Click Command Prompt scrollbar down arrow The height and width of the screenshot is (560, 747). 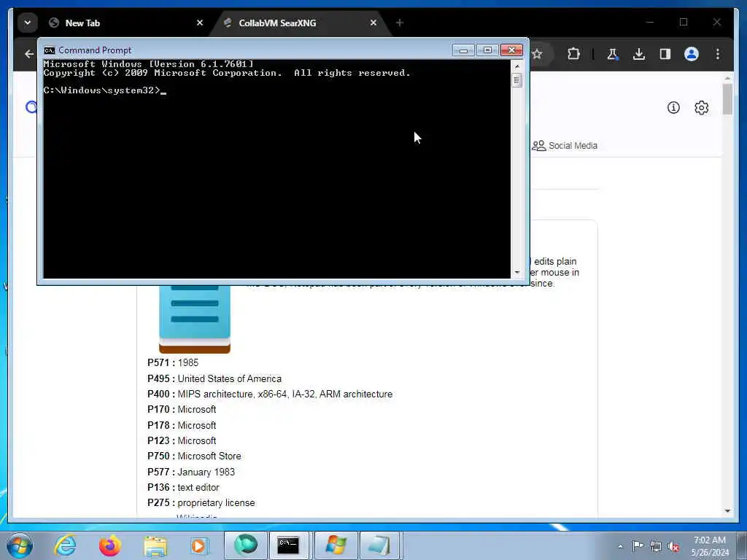point(517,273)
